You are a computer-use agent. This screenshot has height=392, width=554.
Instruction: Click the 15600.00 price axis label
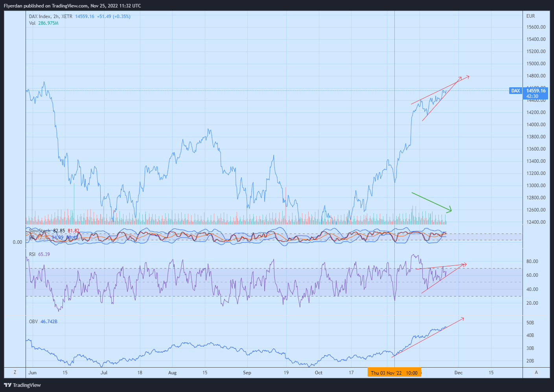(536, 27)
